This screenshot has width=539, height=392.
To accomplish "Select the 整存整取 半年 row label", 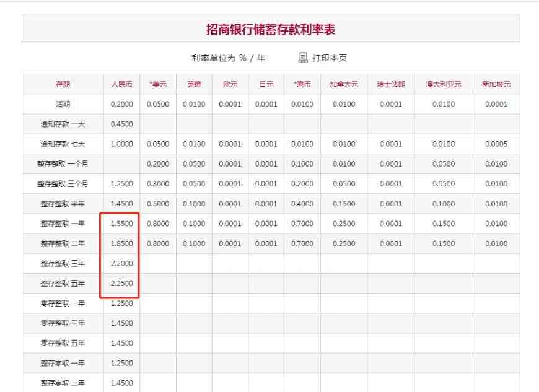I will 63,204.
